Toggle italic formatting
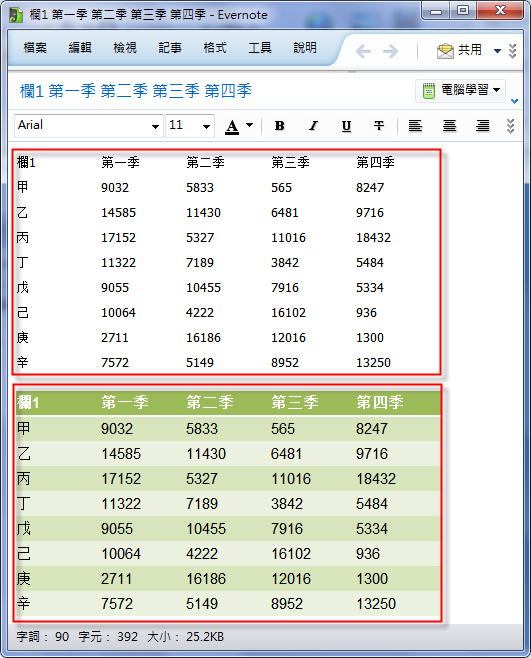Viewport: 531px width, 658px height. click(313, 126)
